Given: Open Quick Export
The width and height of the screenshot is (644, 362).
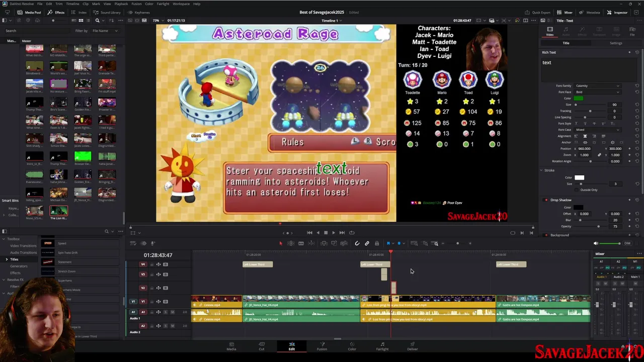Looking at the screenshot, I should [x=537, y=12].
